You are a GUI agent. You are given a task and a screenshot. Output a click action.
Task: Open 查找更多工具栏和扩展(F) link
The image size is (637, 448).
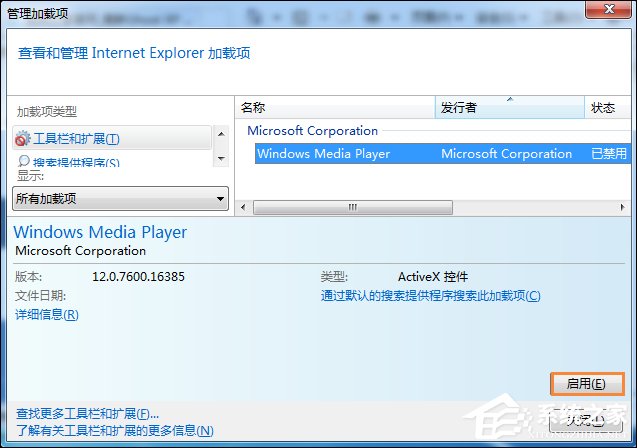click(87, 413)
